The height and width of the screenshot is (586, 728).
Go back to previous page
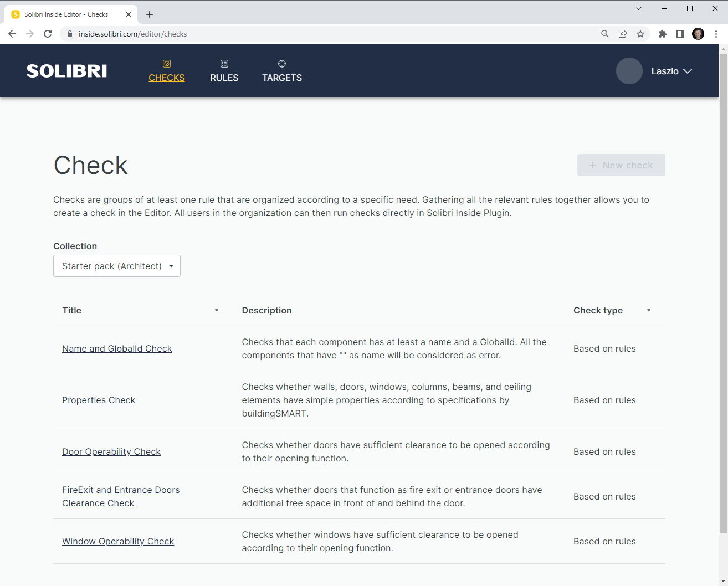[12, 34]
